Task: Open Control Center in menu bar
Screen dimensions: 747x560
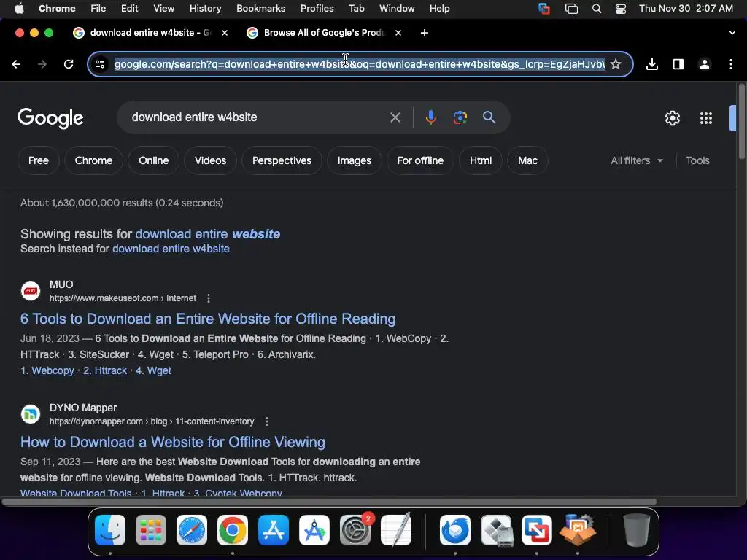Action: [x=621, y=9]
